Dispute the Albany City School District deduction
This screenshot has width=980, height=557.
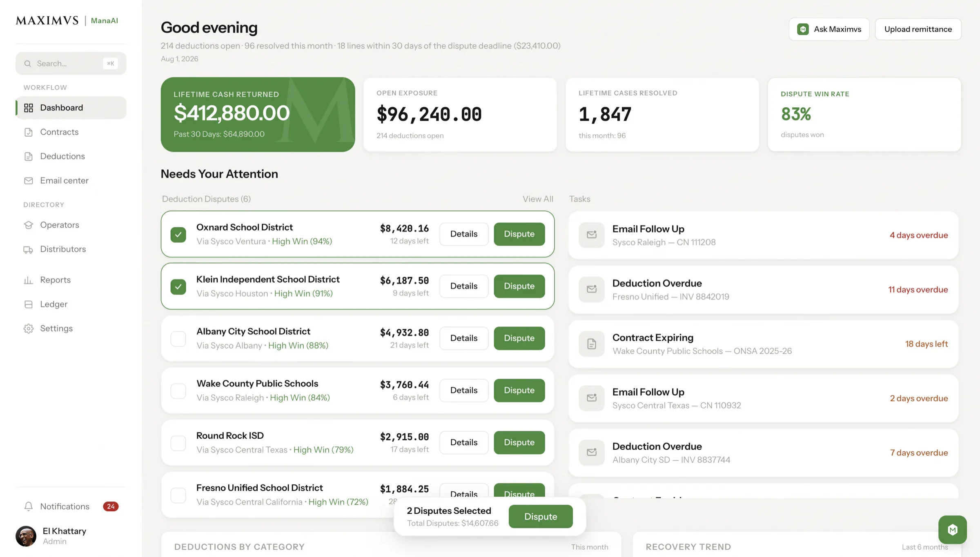[519, 338]
